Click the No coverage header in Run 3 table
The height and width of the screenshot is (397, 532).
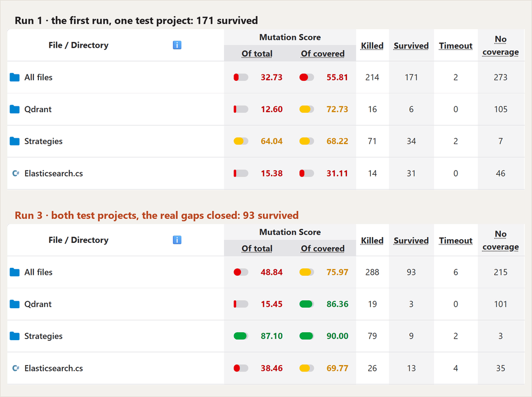(x=501, y=240)
